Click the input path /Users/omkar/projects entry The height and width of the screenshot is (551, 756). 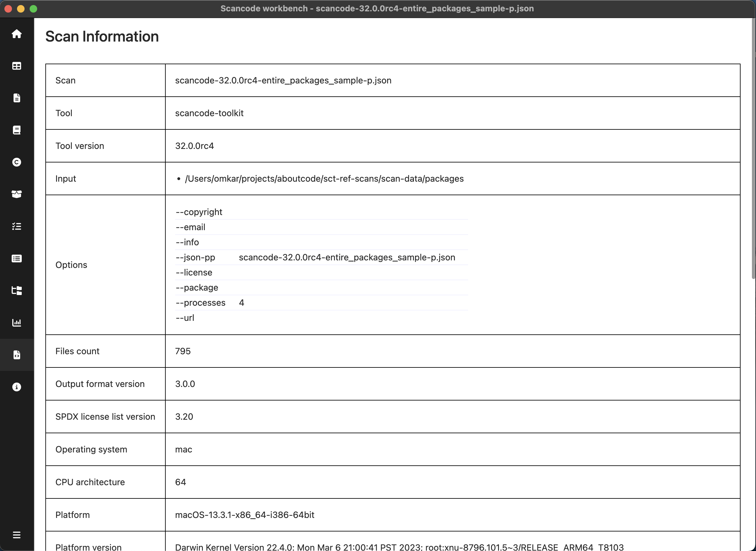click(324, 179)
